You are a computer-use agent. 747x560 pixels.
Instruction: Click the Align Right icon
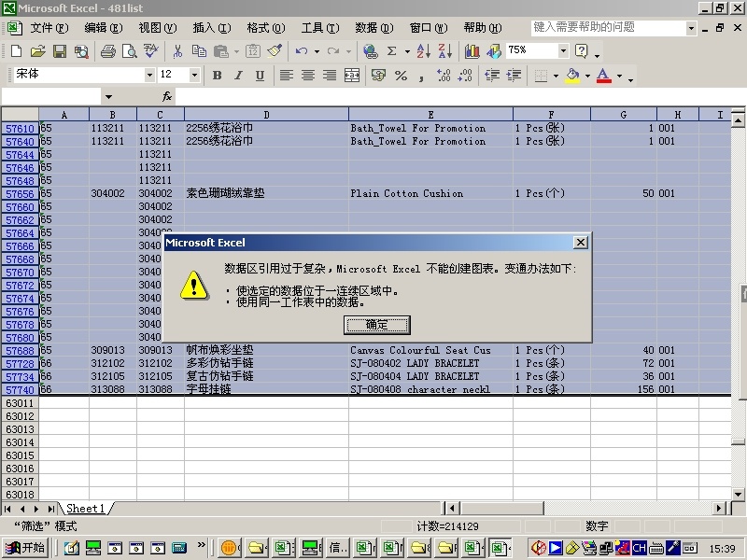pyautogui.click(x=330, y=76)
